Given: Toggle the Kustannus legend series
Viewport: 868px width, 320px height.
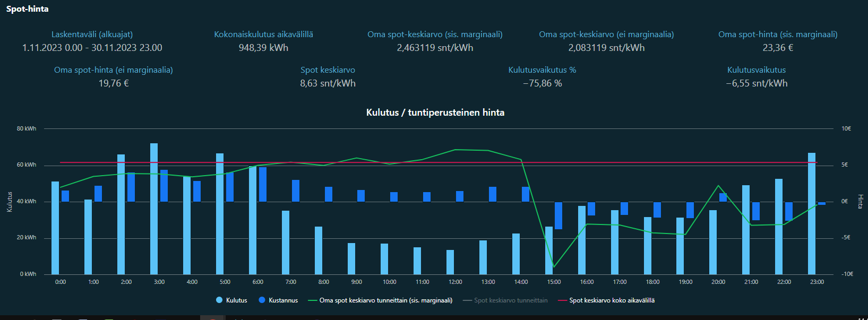Looking at the screenshot, I should (283, 300).
